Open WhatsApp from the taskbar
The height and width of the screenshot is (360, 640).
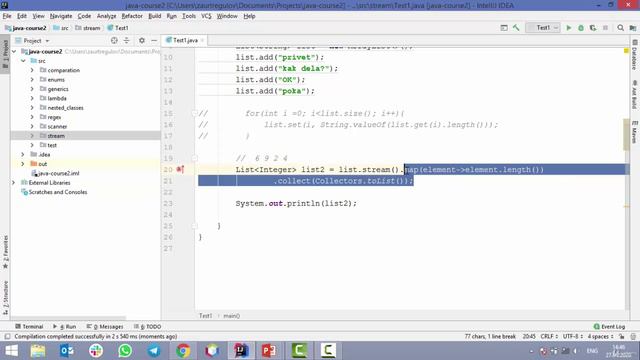point(125,351)
